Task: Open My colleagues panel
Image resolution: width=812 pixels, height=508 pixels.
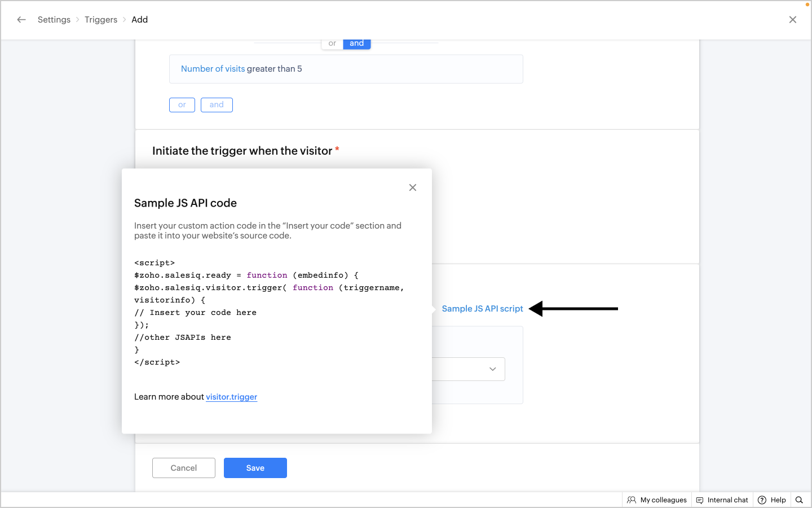Action: click(657, 500)
